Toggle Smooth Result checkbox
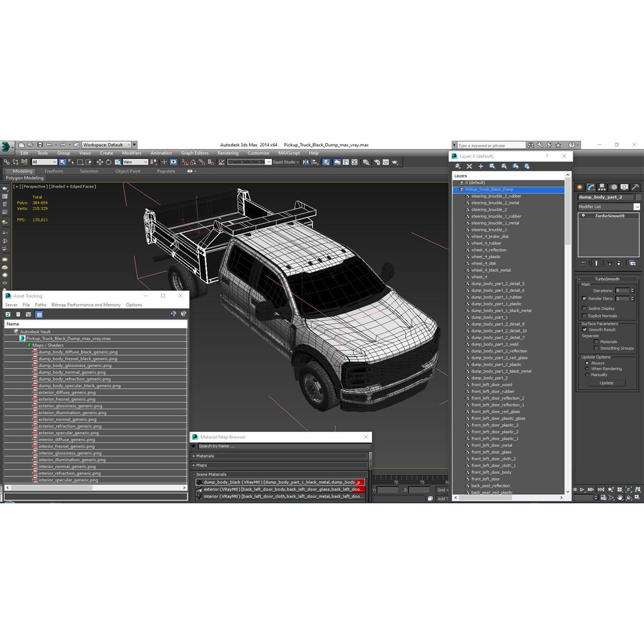This screenshot has height=644, width=644. pos(584,330)
